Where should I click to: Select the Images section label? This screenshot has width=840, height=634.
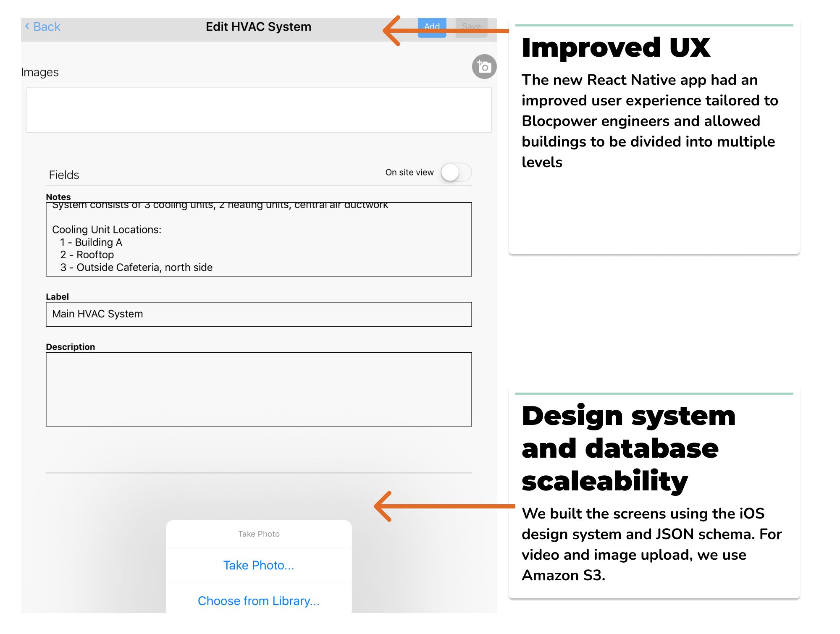pyautogui.click(x=40, y=72)
